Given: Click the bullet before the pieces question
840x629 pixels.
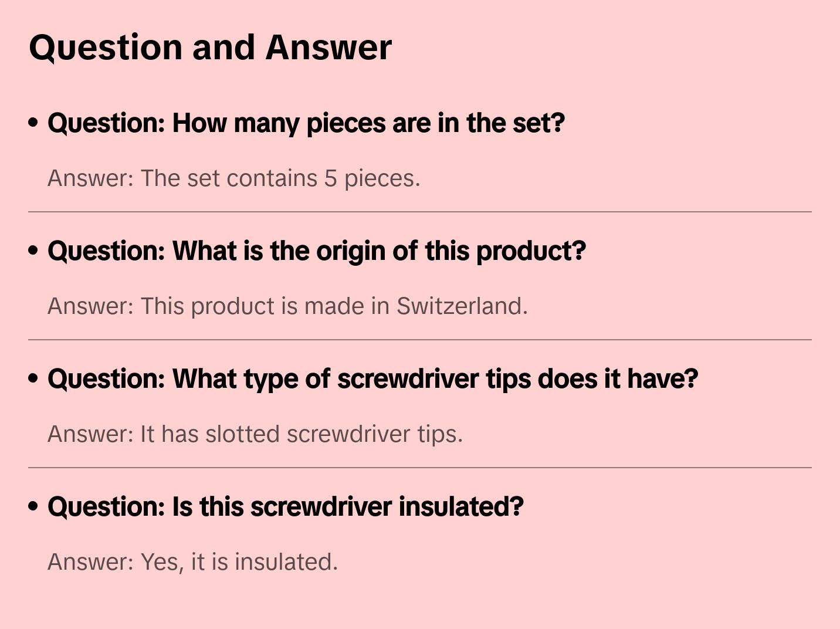Looking at the screenshot, I should [x=33, y=123].
